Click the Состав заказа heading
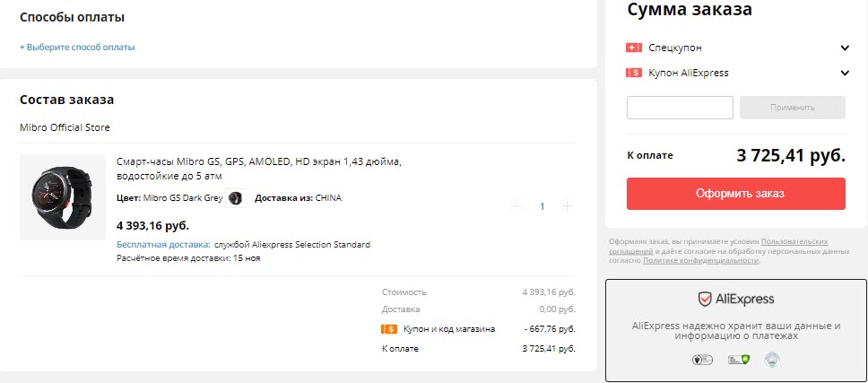This screenshot has height=383, width=868. 67,100
